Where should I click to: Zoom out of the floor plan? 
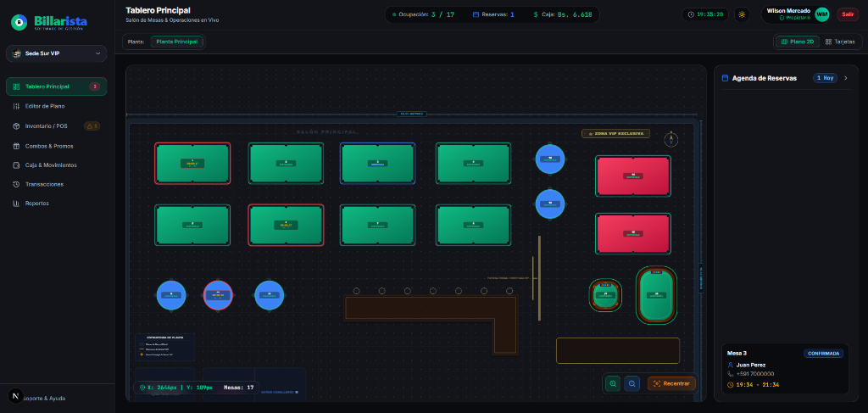tap(632, 383)
